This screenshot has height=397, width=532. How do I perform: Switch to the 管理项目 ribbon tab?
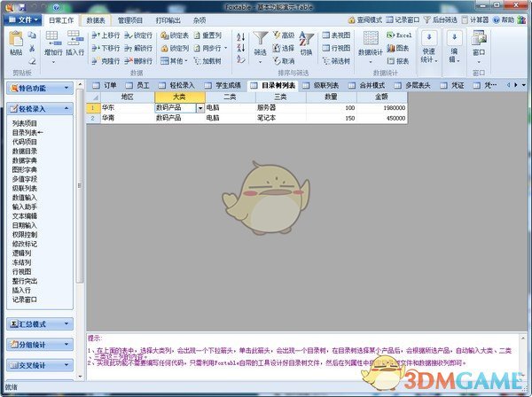pos(130,20)
